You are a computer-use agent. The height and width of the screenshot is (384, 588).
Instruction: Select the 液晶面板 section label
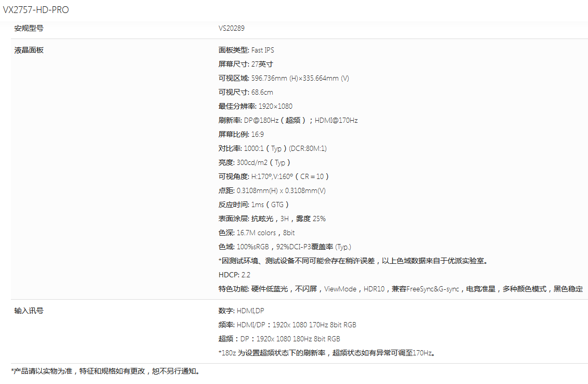pyautogui.click(x=29, y=50)
